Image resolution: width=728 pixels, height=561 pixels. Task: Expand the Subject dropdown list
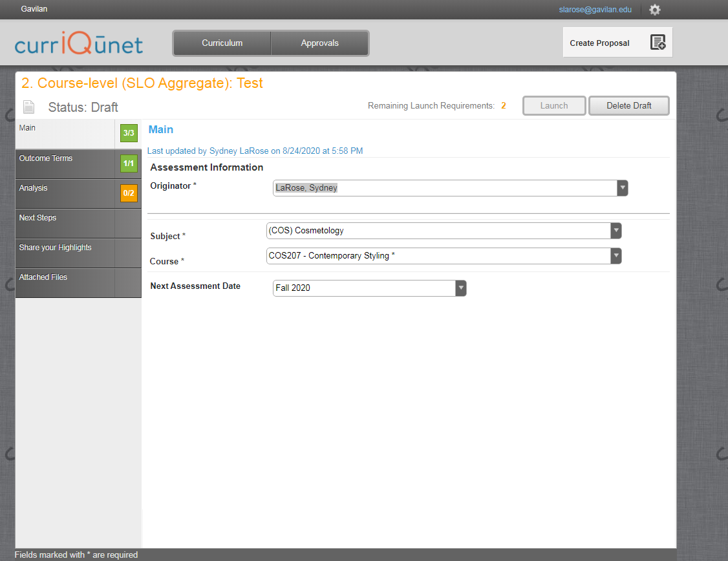coord(616,231)
